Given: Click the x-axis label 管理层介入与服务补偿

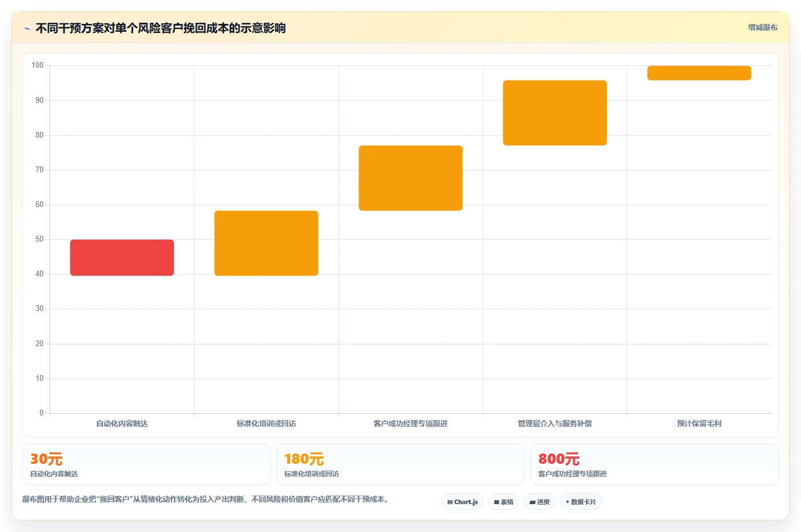Looking at the screenshot, I should click(555, 423).
